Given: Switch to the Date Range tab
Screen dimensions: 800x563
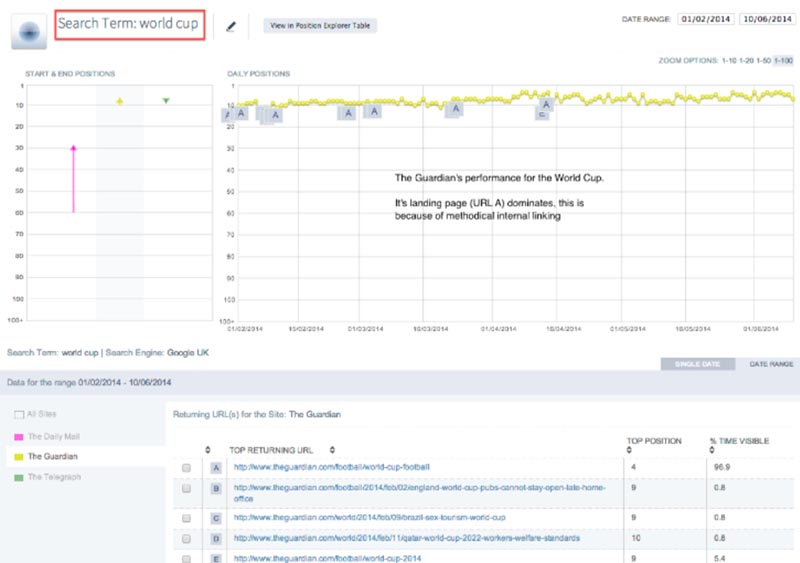Looking at the screenshot, I should coord(771,364).
